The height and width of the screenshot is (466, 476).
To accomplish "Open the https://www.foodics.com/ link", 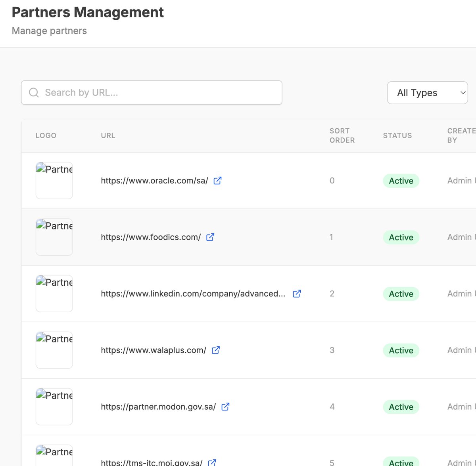I will coord(151,237).
